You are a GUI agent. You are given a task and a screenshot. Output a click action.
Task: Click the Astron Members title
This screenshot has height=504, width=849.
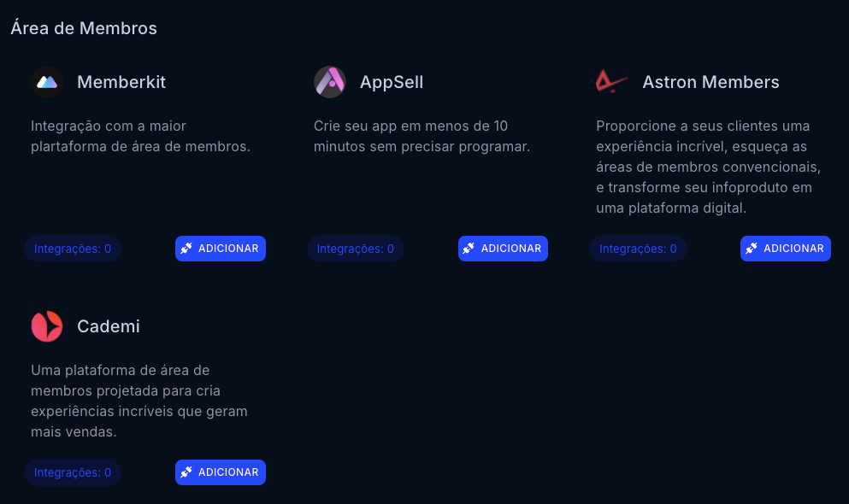point(710,82)
